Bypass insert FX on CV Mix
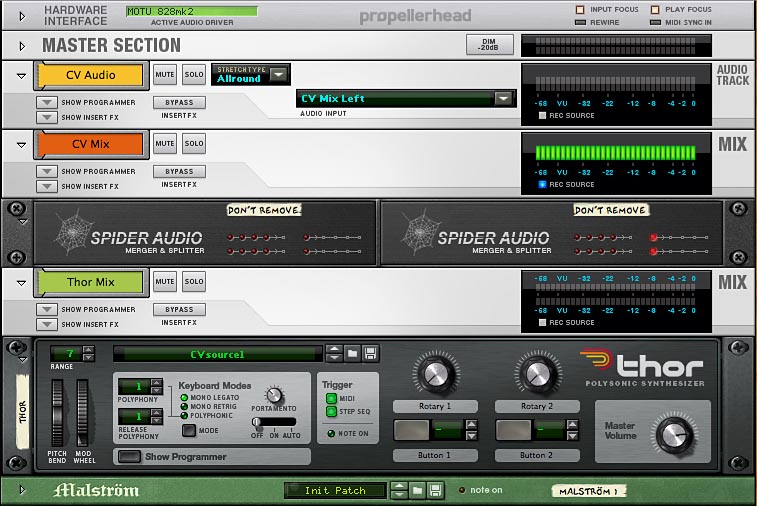The image size is (757, 506). pyautogui.click(x=180, y=171)
